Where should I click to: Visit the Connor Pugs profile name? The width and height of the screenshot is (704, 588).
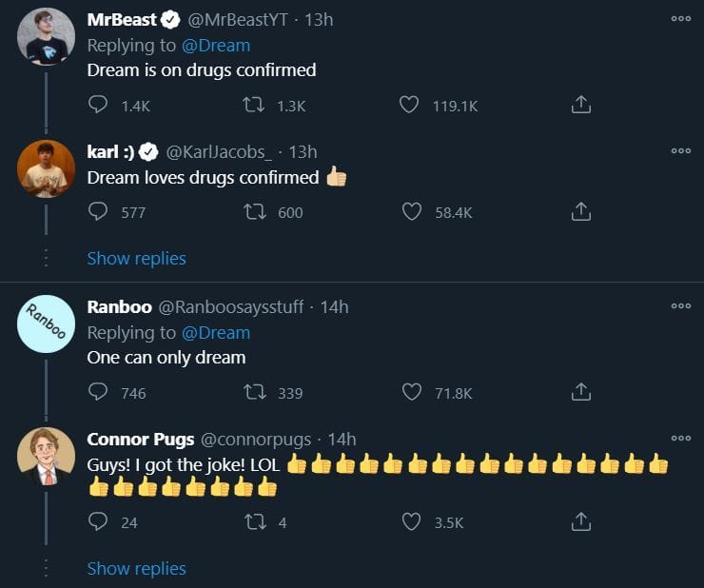pos(140,439)
